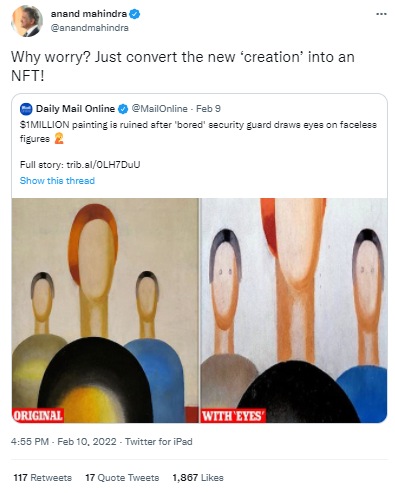This screenshot has width=395, height=493.
Task: Open the WITH 'EYES' painting image
Action: (x=294, y=310)
